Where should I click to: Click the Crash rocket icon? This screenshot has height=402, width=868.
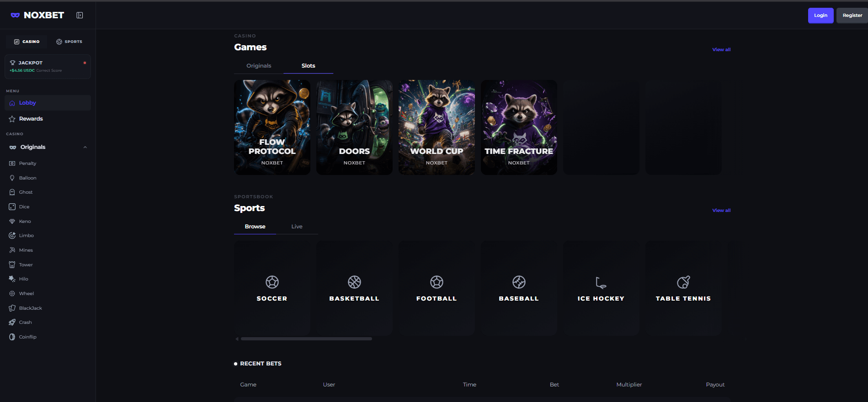pyautogui.click(x=12, y=323)
